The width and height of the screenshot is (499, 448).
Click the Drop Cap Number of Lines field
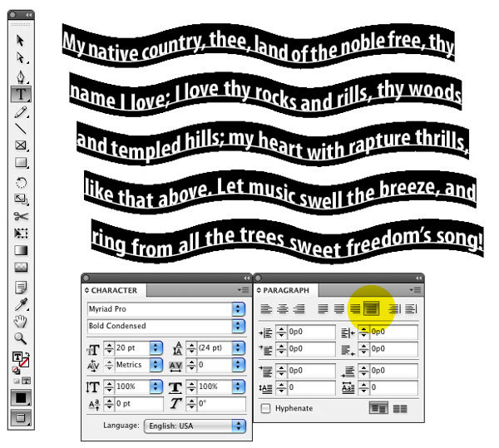click(x=311, y=387)
